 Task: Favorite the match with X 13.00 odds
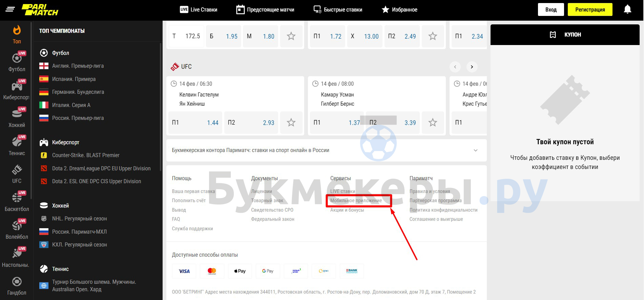(x=433, y=36)
